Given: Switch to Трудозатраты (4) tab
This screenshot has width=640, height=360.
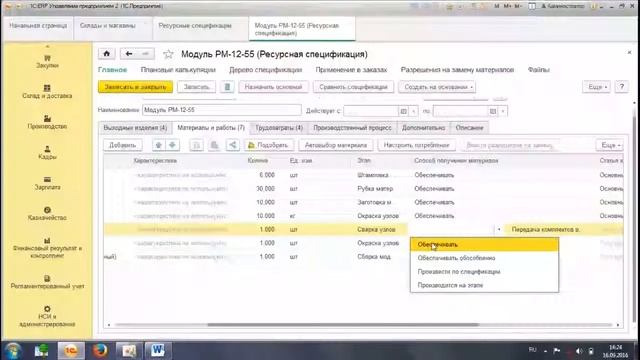Looking at the screenshot, I should (279, 128).
